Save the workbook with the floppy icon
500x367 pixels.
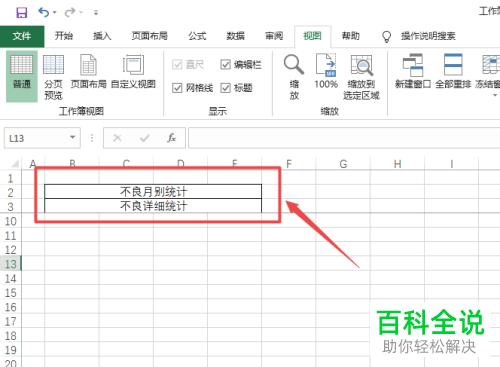click(22, 13)
